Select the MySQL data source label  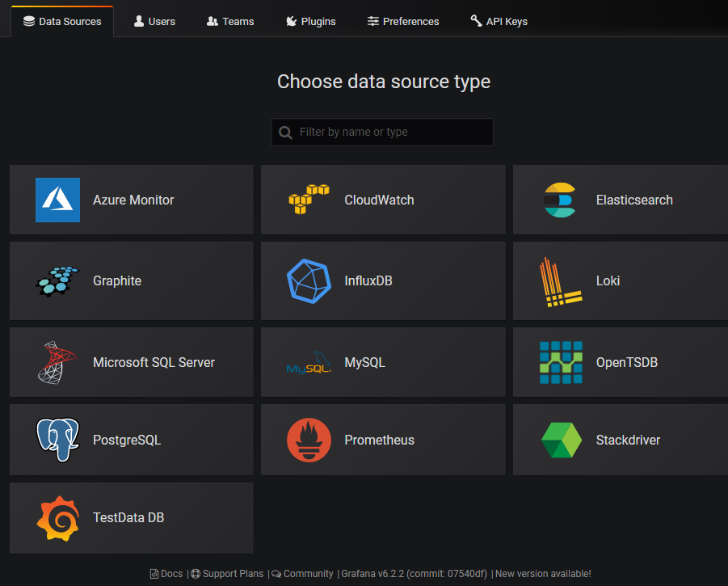point(364,362)
